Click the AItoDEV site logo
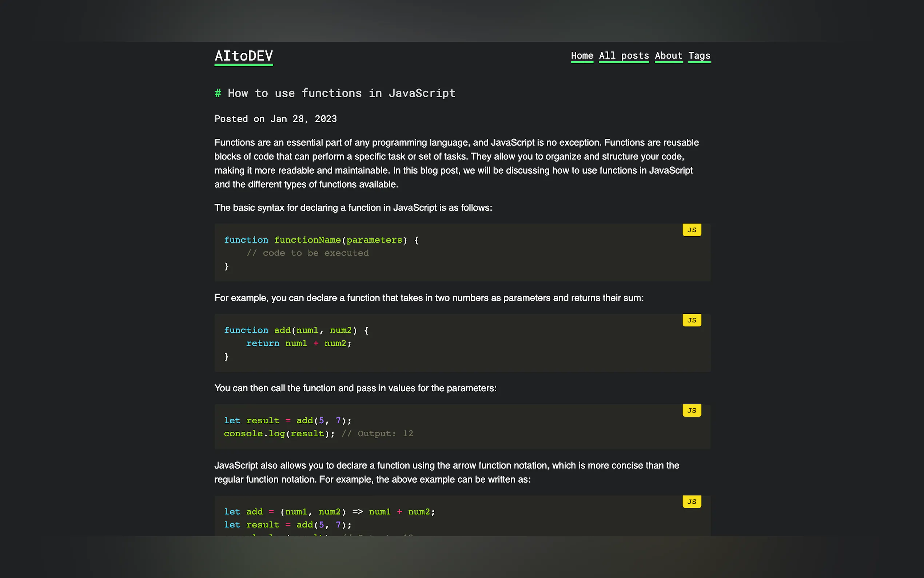 point(243,56)
